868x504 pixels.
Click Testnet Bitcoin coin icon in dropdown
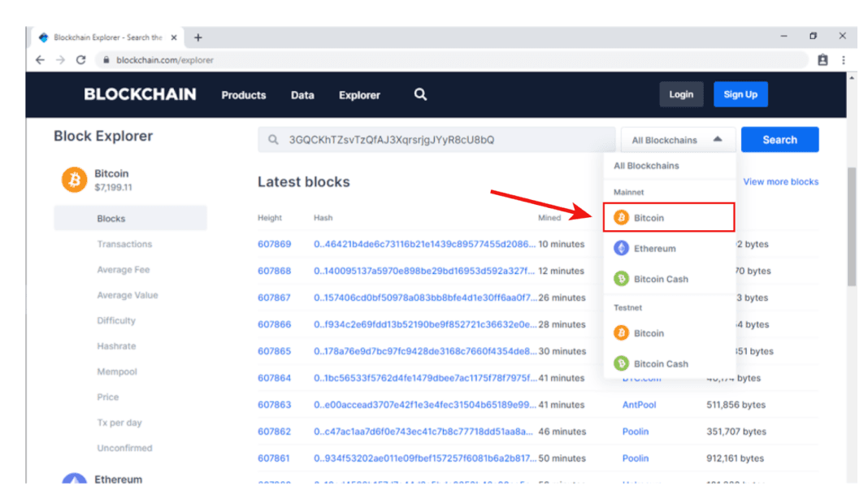[621, 332]
